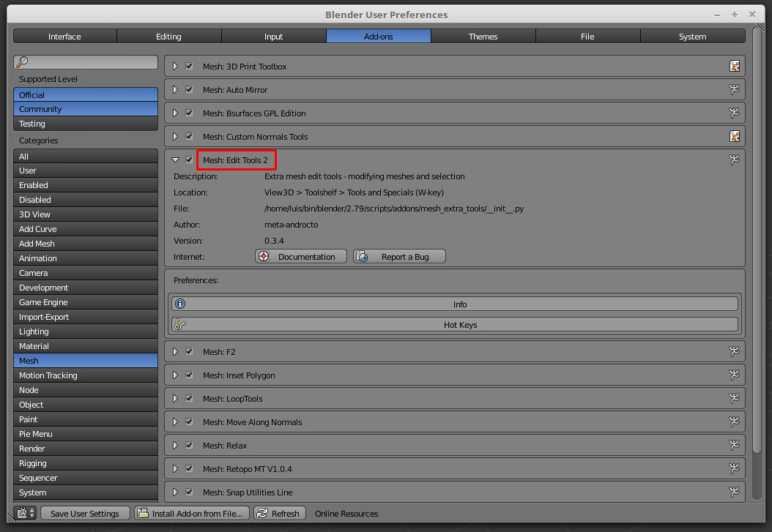Viewport: 772px width, 532px height.
Task: Click the community icon on Snap Utilities Line row
Action: (x=734, y=492)
